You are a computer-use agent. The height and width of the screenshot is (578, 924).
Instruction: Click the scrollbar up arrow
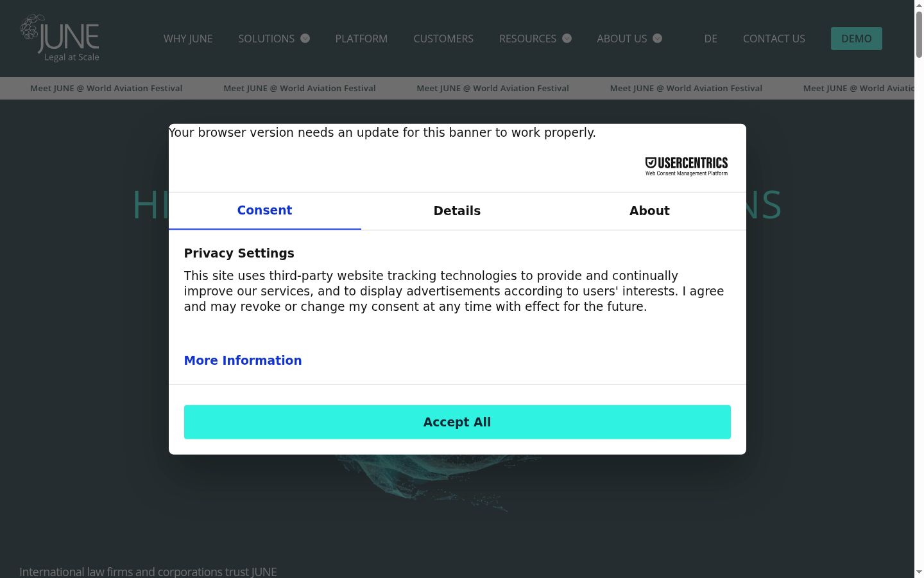[x=919, y=5]
